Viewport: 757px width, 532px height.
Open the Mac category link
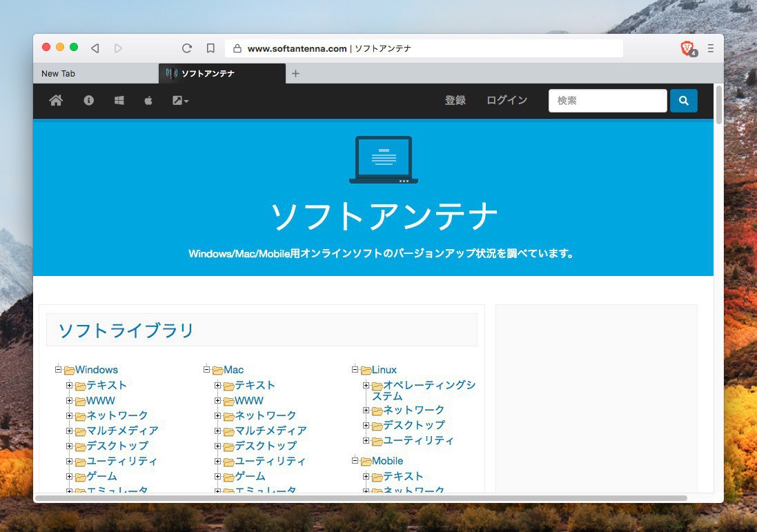[x=234, y=370]
